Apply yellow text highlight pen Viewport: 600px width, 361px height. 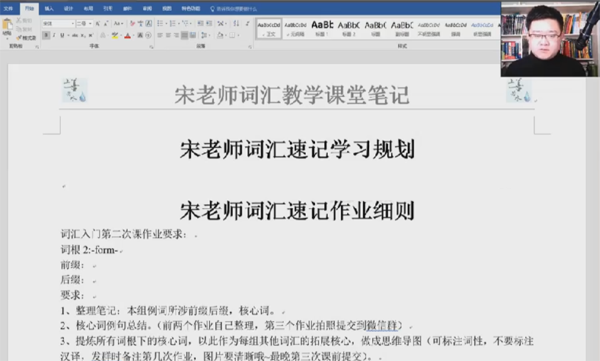tap(115, 35)
